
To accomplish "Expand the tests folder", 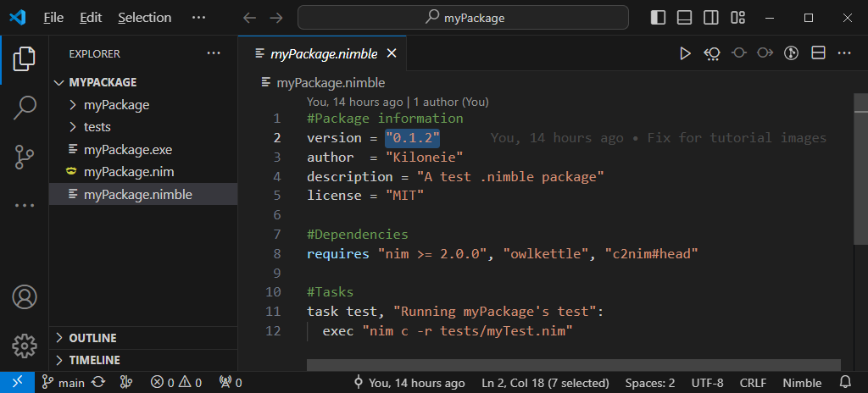I will coord(142,127).
